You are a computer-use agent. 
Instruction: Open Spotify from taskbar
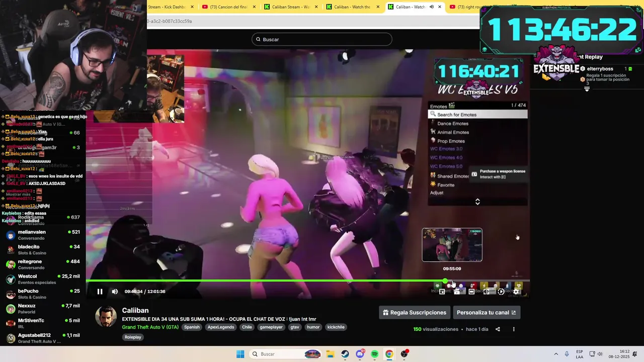tap(374, 354)
